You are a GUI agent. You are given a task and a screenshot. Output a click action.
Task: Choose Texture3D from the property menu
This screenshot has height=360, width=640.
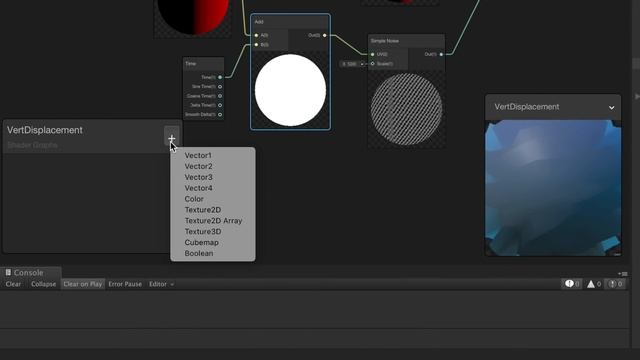tap(203, 231)
